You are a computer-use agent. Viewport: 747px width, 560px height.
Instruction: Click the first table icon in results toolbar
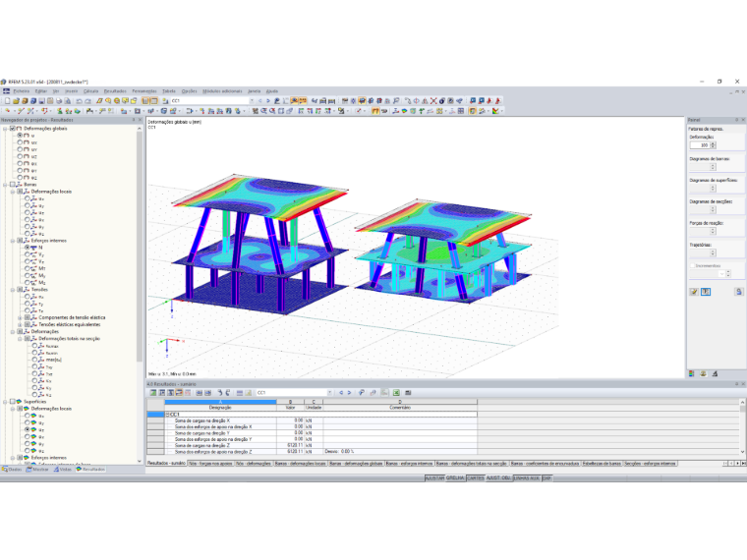point(153,393)
